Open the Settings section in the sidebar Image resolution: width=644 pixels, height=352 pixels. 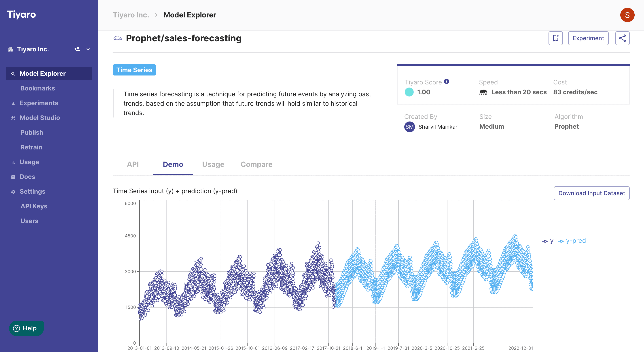(x=32, y=191)
